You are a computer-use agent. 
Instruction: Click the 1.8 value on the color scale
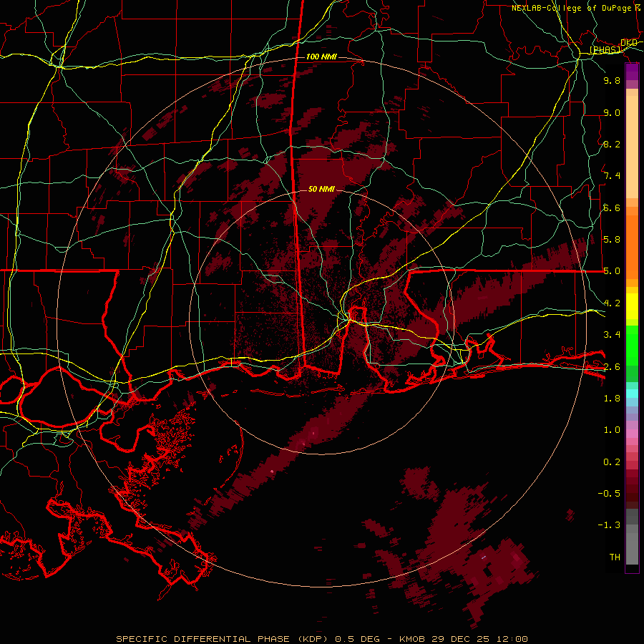click(x=612, y=399)
